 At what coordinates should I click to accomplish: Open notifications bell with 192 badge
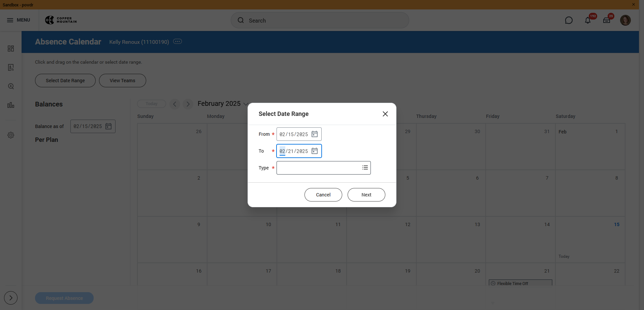[588, 20]
